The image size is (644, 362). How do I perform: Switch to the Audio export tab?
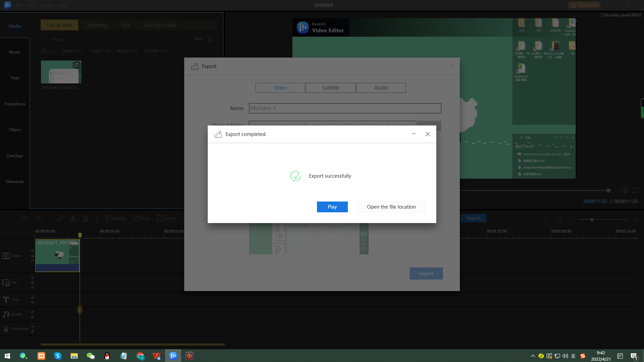[381, 88]
